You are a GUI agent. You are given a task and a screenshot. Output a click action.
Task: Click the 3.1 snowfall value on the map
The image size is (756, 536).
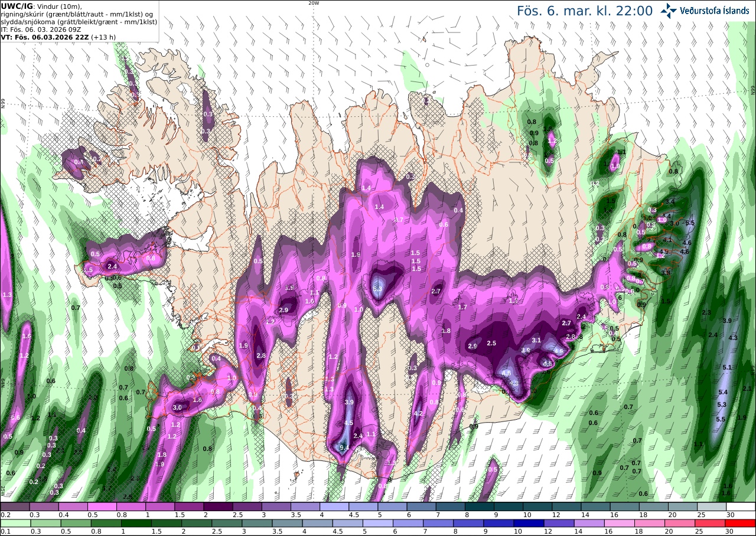[x=536, y=340]
